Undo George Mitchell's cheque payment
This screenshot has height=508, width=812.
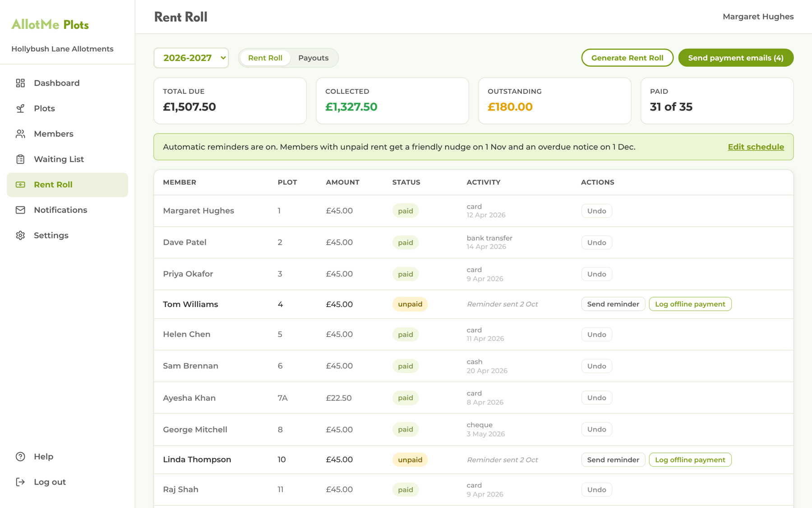tap(596, 429)
